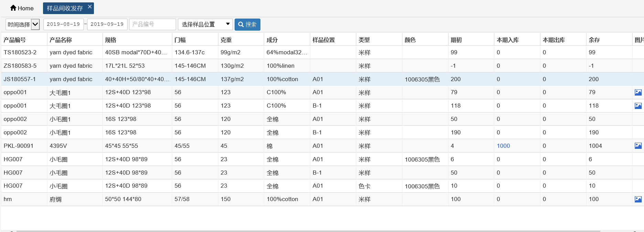Focus the 产品编号 search input

pos(152,24)
